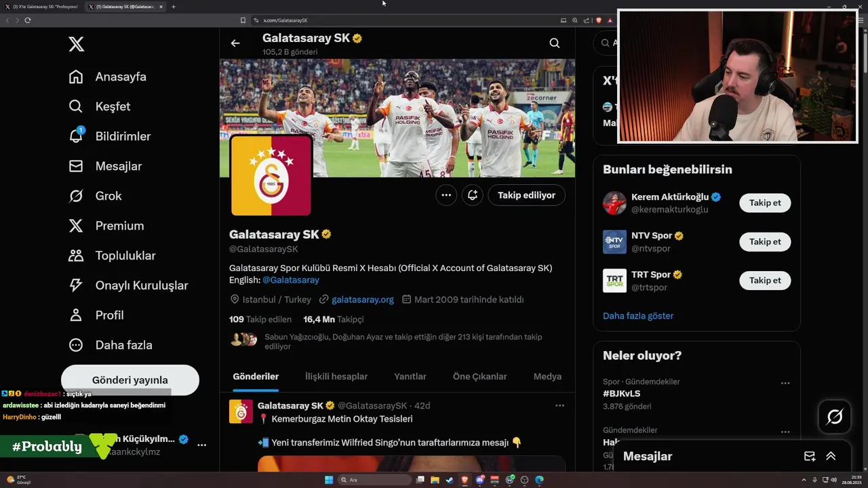The height and width of the screenshot is (488, 868).
Task: Click Daha fazla göster link
Action: [x=638, y=316]
